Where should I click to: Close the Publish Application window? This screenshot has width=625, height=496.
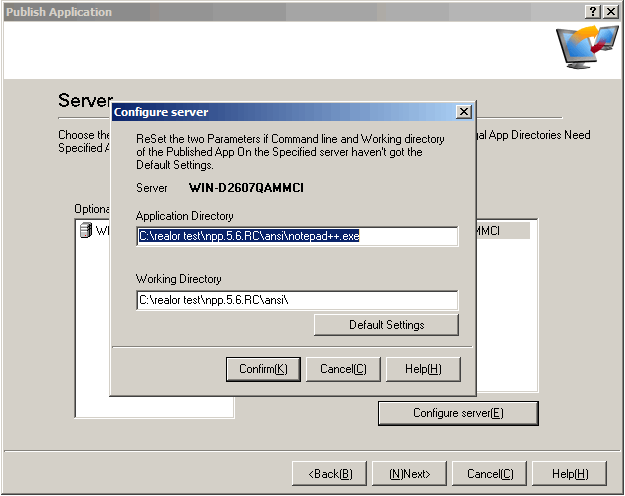[611, 11]
